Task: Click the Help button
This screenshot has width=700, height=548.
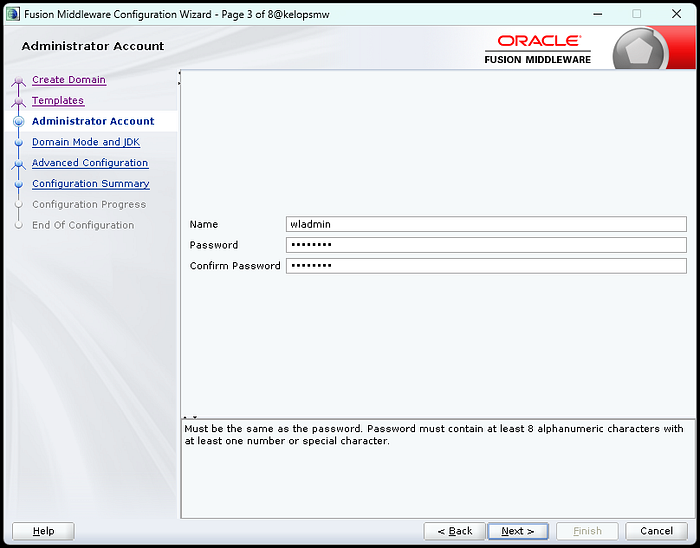Action: tap(43, 531)
